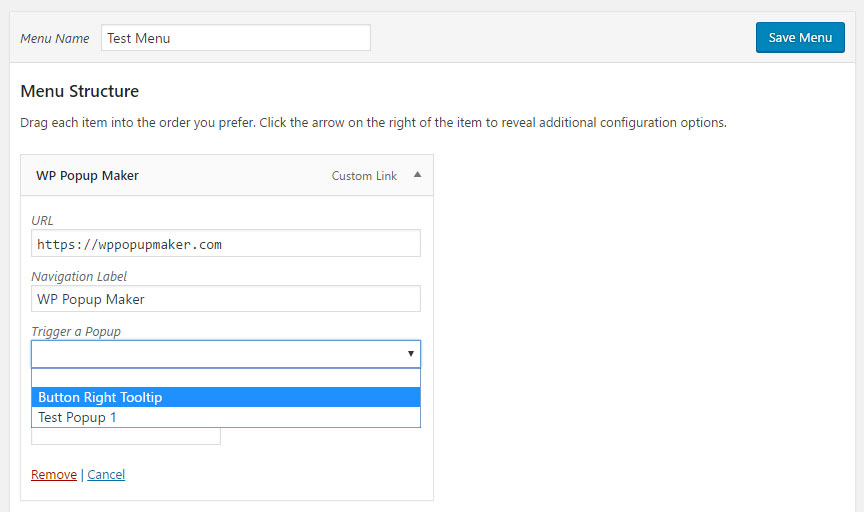This screenshot has width=864, height=512.
Task: Click the Save Menu button
Action: click(x=800, y=37)
